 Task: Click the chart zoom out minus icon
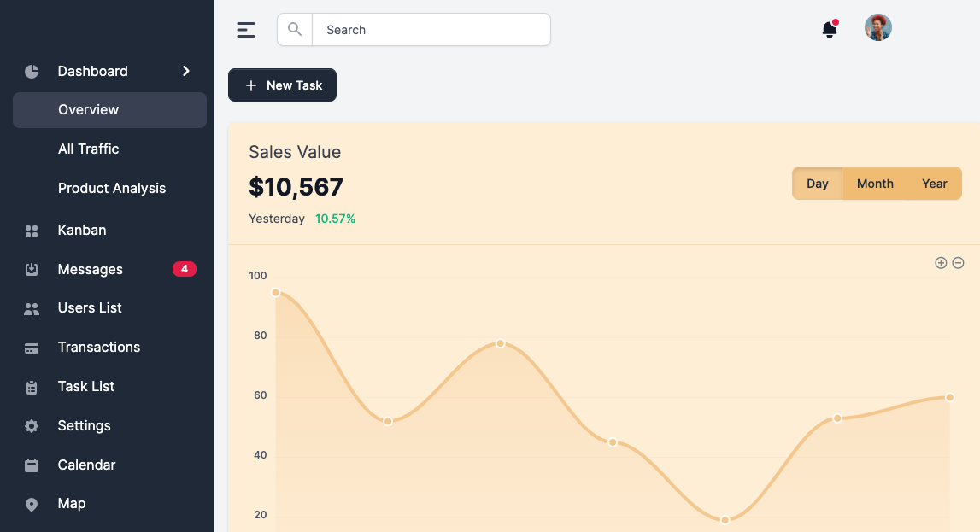click(x=958, y=263)
